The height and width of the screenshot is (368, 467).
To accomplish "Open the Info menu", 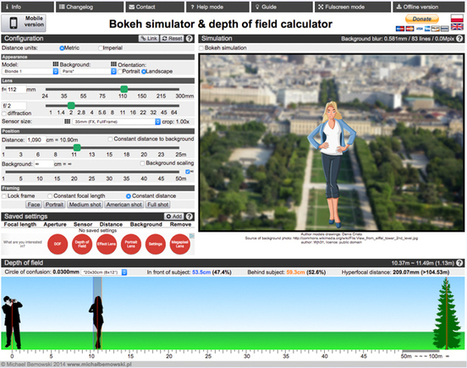I will pyautogui.click(x=27, y=7).
